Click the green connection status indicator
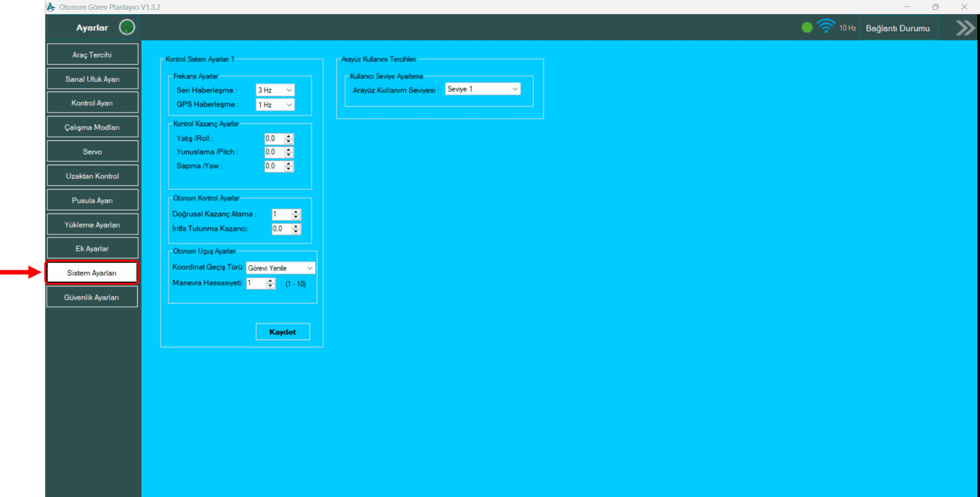 coord(807,28)
